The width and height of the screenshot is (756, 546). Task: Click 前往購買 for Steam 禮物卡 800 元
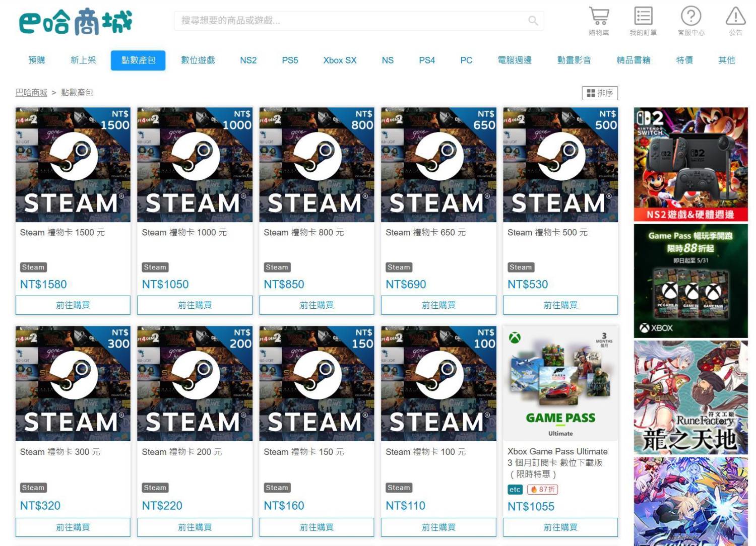(317, 305)
